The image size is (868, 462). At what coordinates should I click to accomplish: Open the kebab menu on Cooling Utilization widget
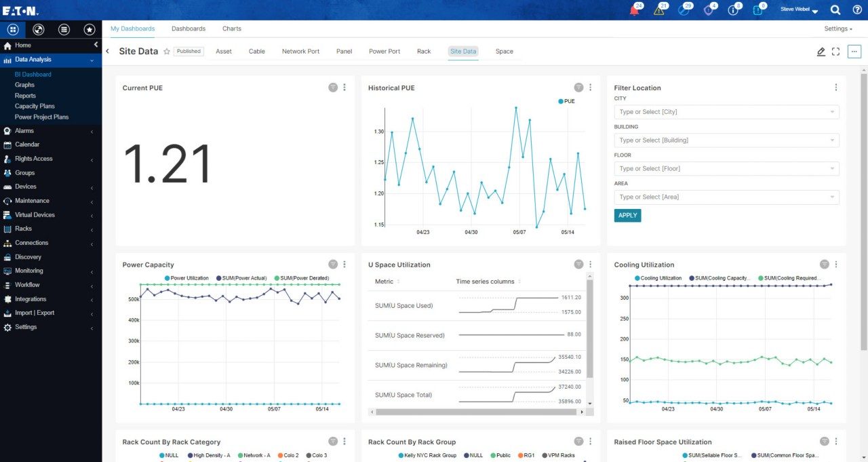(835, 264)
